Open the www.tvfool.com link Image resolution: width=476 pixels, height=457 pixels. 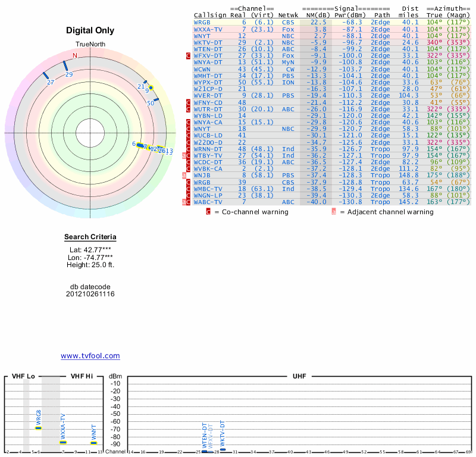(x=90, y=356)
